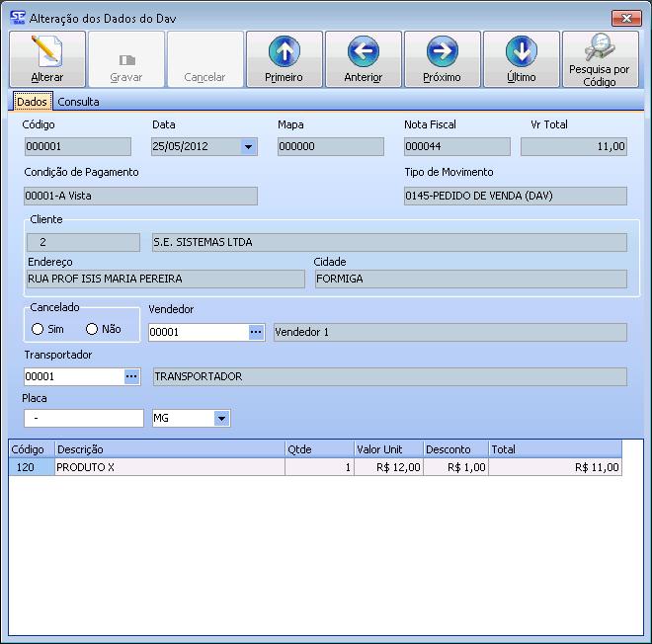Select the Sim radio button for Cancelado
Screen dimensions: 652x644
click(x=39, y=330)
